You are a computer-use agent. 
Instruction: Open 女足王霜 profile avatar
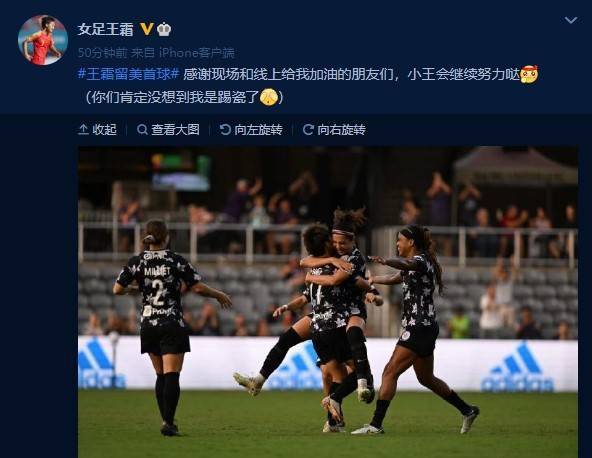43,40
